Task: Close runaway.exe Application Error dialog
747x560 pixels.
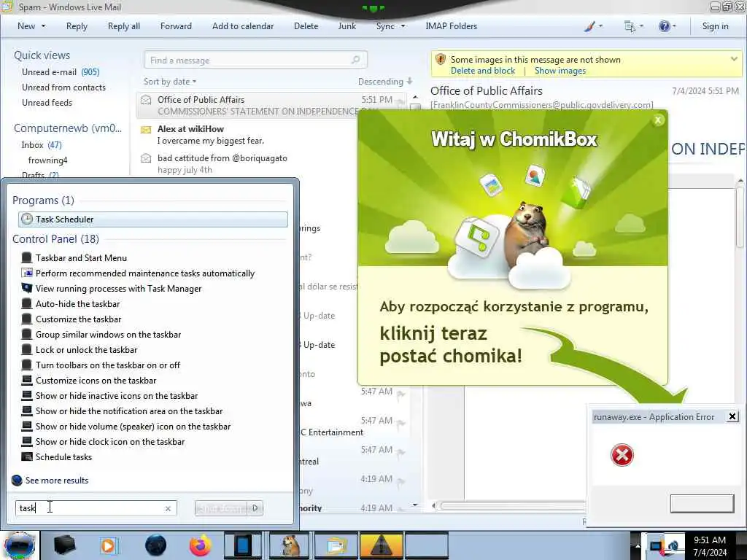Action: pyautogui.click(x=732, y=416)
